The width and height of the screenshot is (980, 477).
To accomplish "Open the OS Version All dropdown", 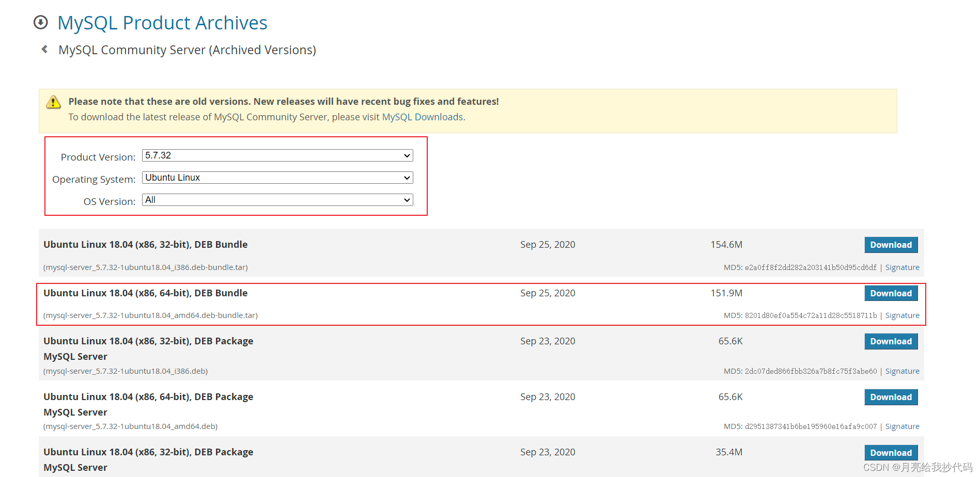I will pyautogui.click(x=277, y=200).
